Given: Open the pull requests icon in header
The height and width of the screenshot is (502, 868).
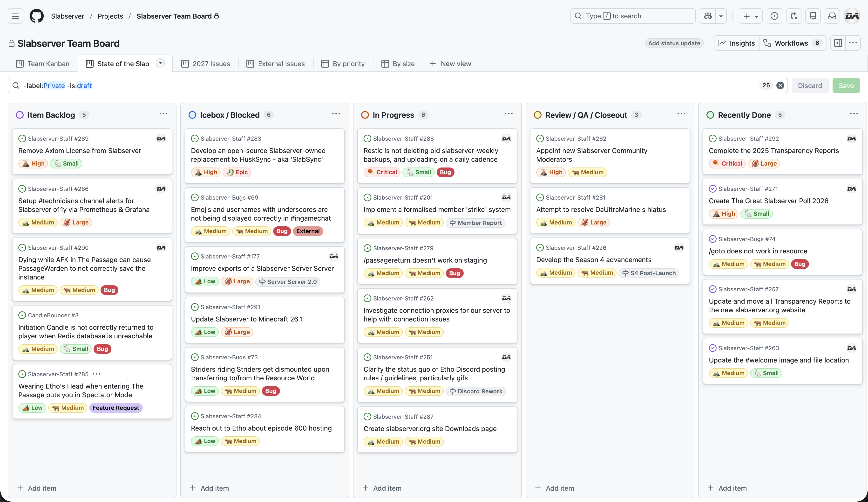Looking at the screenshot, I should (x=793, y=16).
